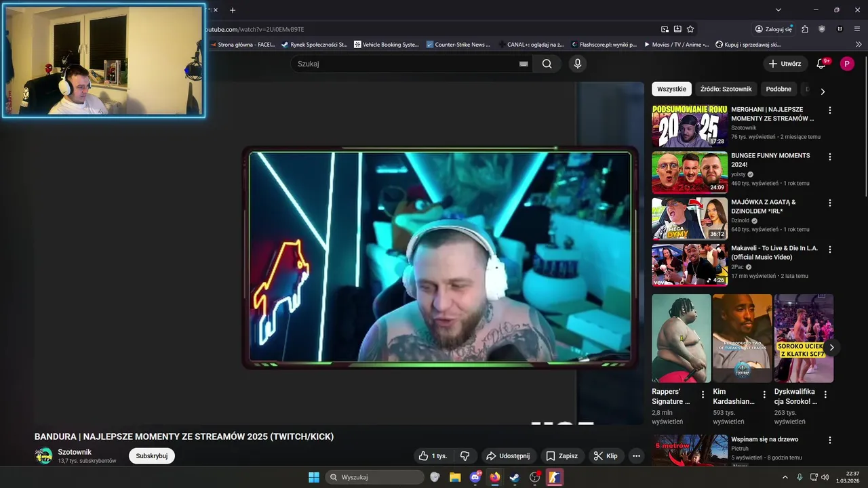
Task: Open options menu for Makaveli video
Action: (829, 249)
